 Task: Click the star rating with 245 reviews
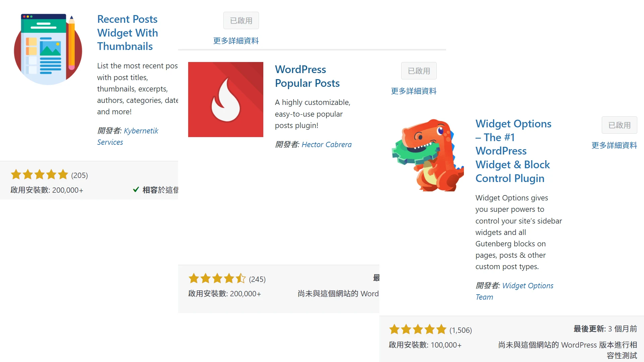click(217, 279)
